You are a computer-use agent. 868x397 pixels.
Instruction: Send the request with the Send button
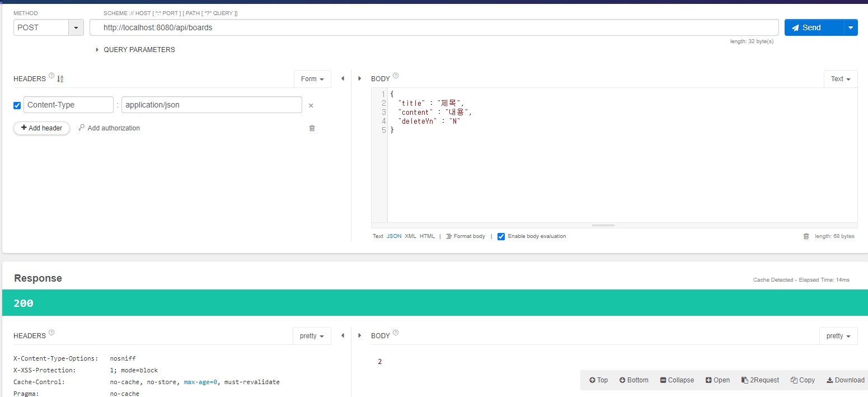coord(814,27)
